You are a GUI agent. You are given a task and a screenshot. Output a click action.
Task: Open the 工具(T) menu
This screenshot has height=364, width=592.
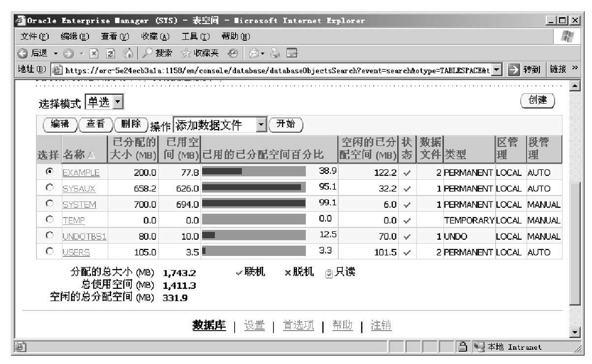197,36
